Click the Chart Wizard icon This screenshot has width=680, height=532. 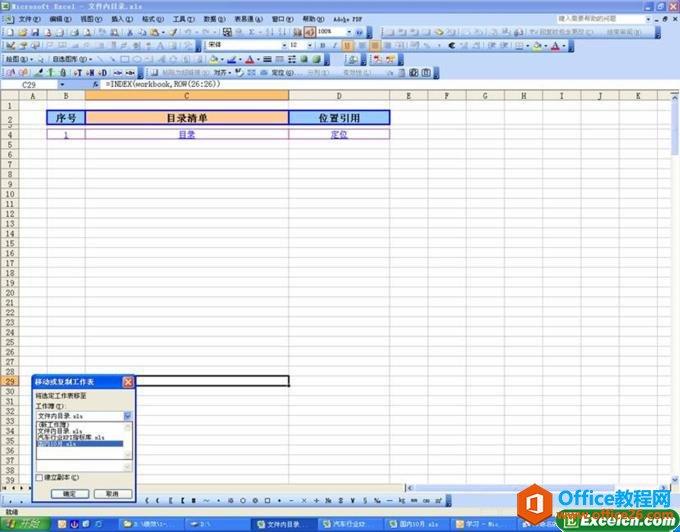pyautogui.click(x=298, y=32)
